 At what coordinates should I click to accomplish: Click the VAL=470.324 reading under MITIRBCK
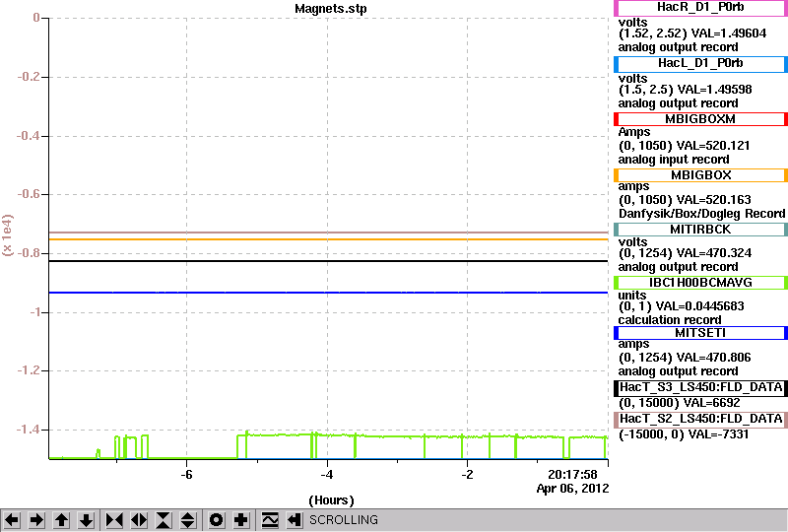pos(714,253)
